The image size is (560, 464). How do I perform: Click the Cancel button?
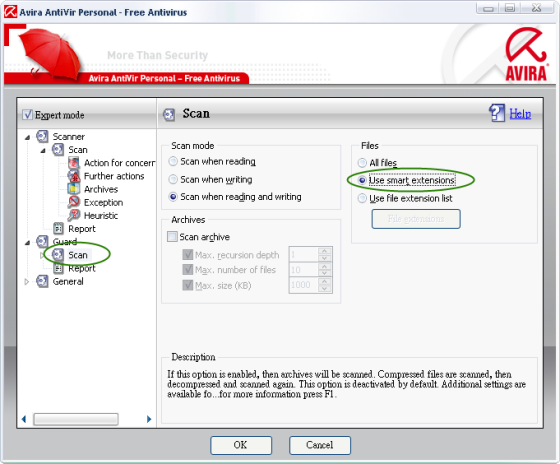pos(320,445)
